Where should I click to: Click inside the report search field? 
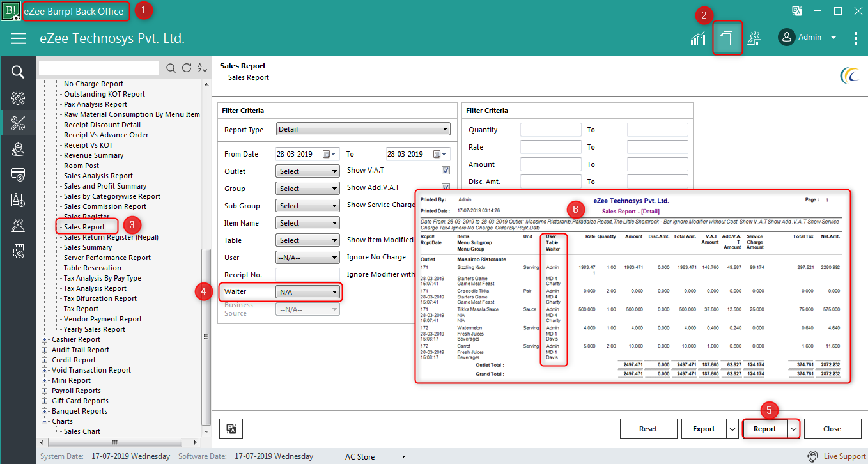99,68
